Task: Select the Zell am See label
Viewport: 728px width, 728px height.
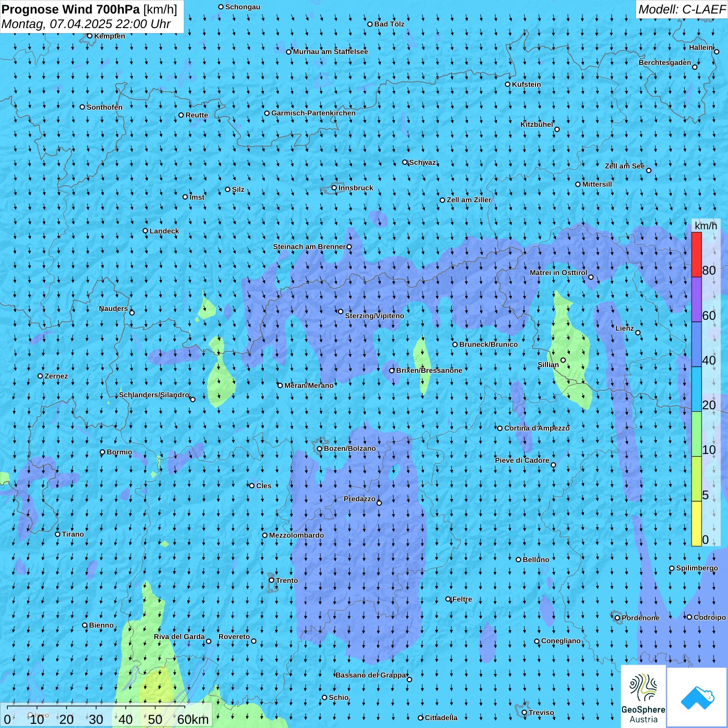Action: pos(625,166)
